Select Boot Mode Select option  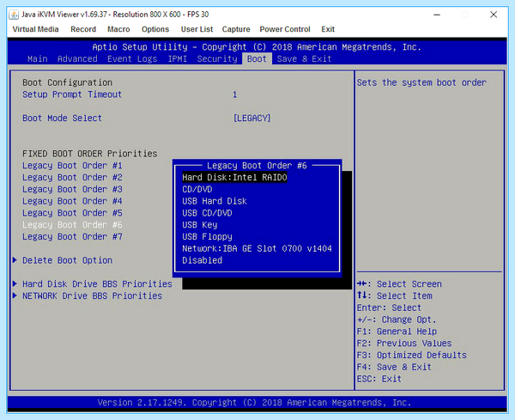[62, 119]
